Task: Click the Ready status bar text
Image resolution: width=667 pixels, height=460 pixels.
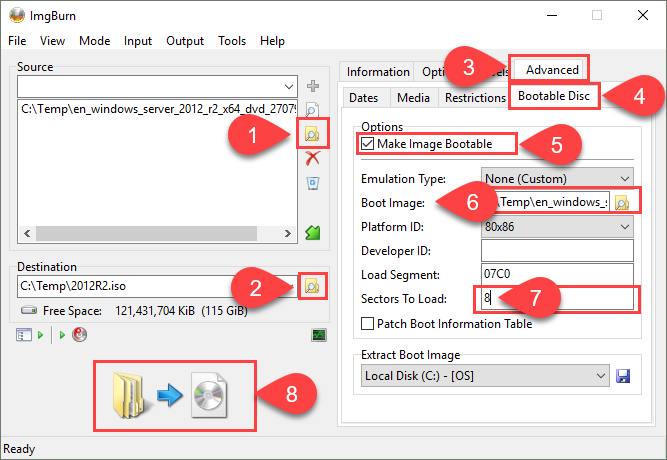Action: [x=19, y=449]
